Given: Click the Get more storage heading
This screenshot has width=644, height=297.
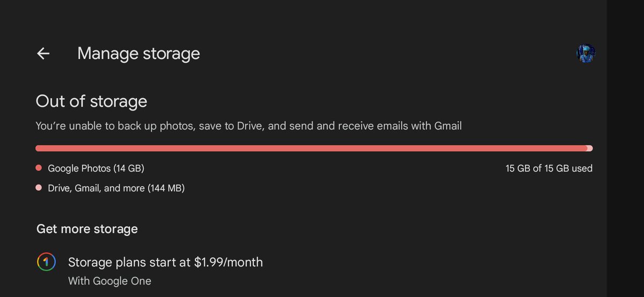Looking at the screenshot, I should coord(87,229).
